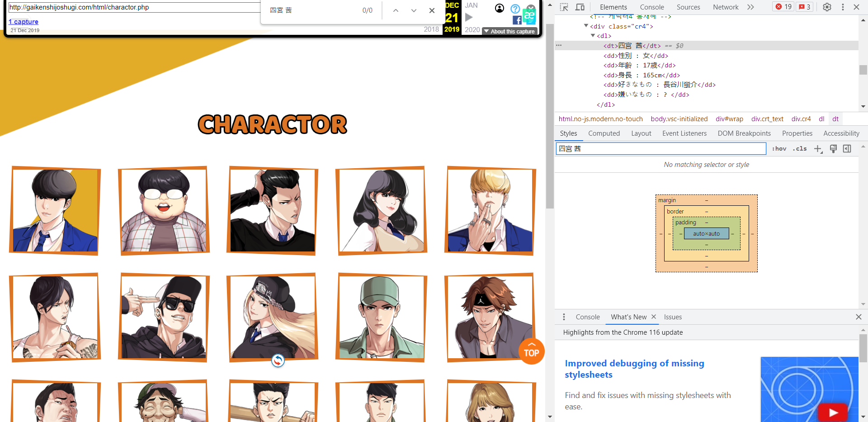Switch the drawer to the Console tab

pos(588,317)
